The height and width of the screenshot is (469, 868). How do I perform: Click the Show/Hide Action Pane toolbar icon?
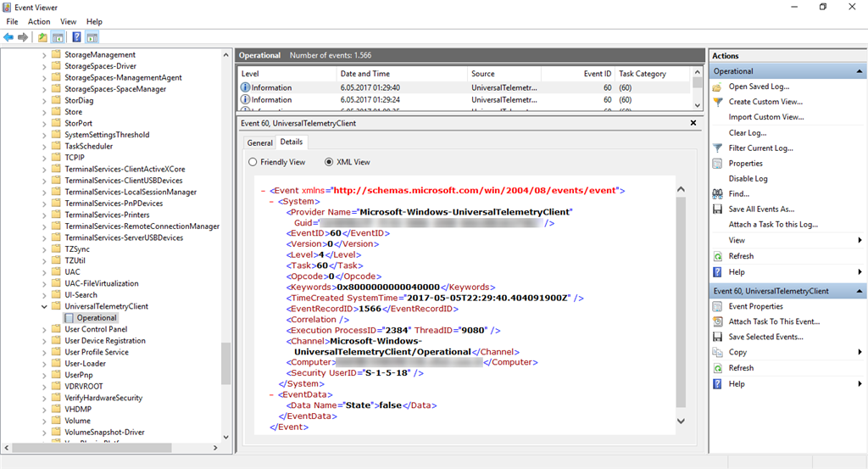tap(92, 37)
